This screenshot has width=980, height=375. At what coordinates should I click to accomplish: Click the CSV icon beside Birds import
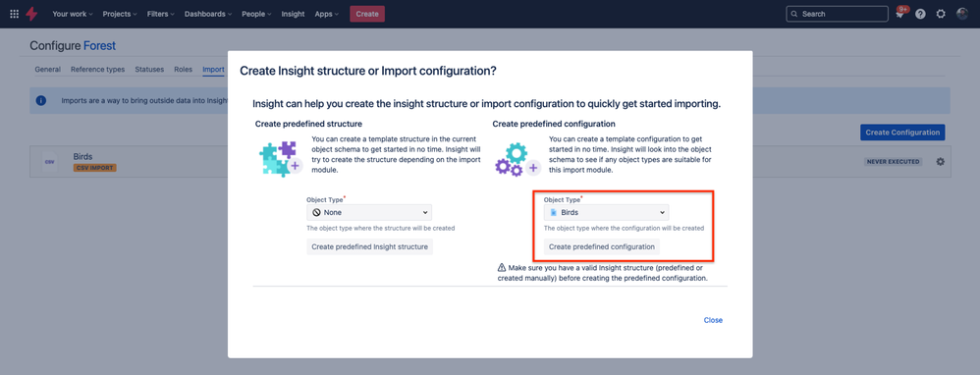click(49, 162)
